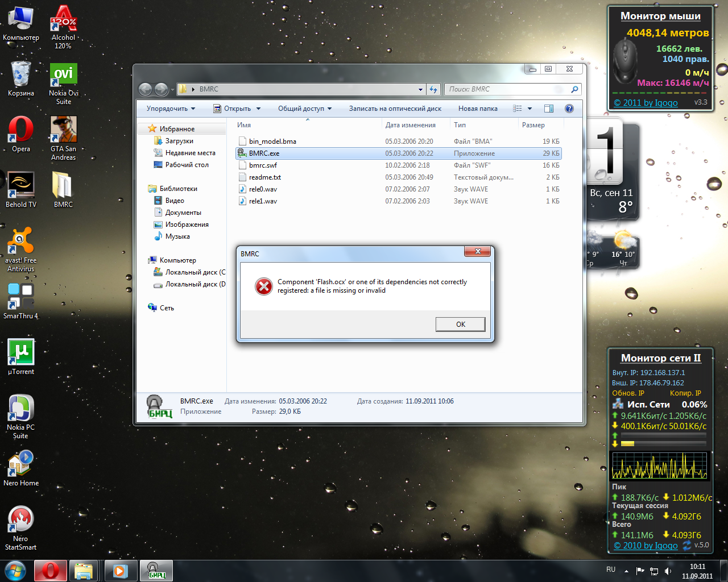Click the Windows Media Player taskbar icon

coord(120,571)
